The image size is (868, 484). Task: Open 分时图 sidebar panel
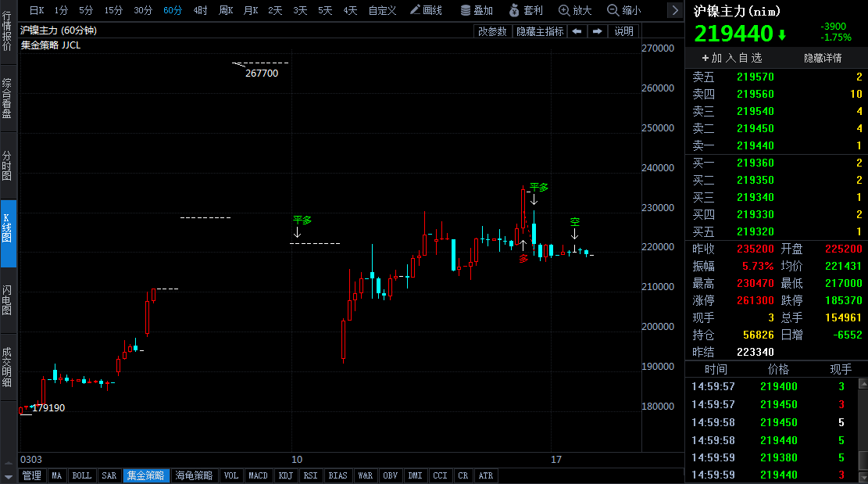coord(8,166)
